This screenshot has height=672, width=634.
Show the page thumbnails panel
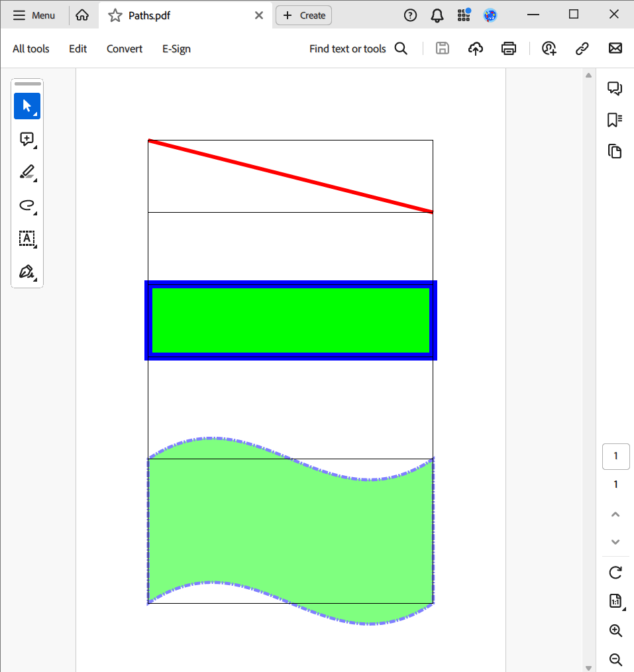coord(615,151)
